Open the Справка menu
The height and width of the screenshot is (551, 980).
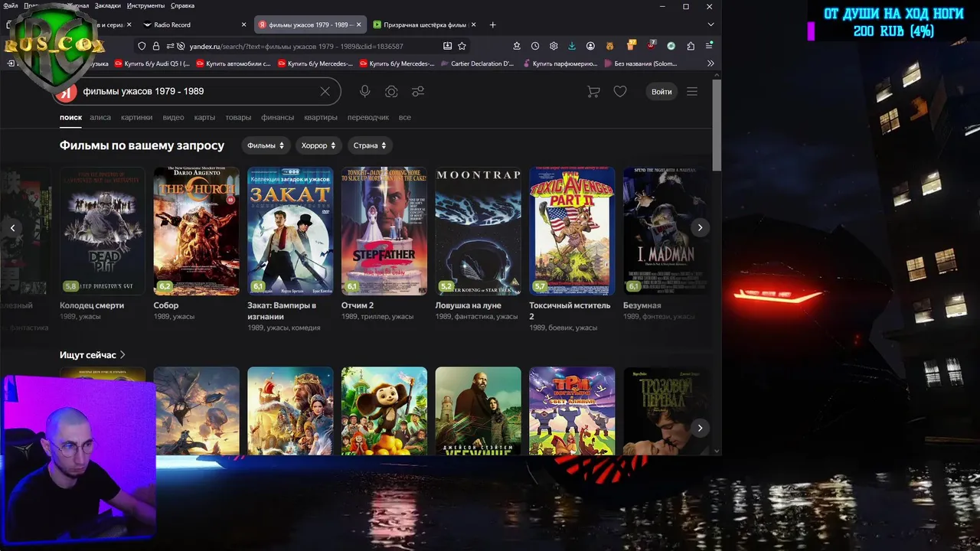pyautogui.click(x=182, y=5)
